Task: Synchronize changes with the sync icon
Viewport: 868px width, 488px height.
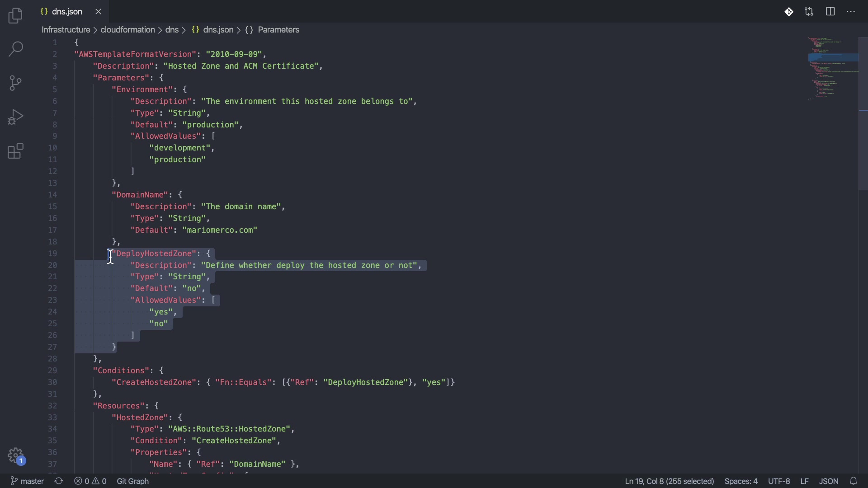Action: click(59, 481)
